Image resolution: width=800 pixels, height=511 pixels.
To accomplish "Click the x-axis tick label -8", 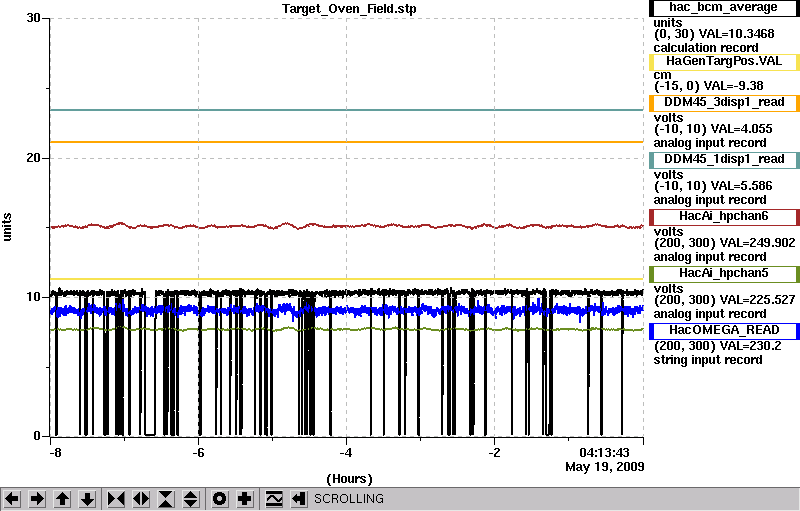I will click(56, 453).
